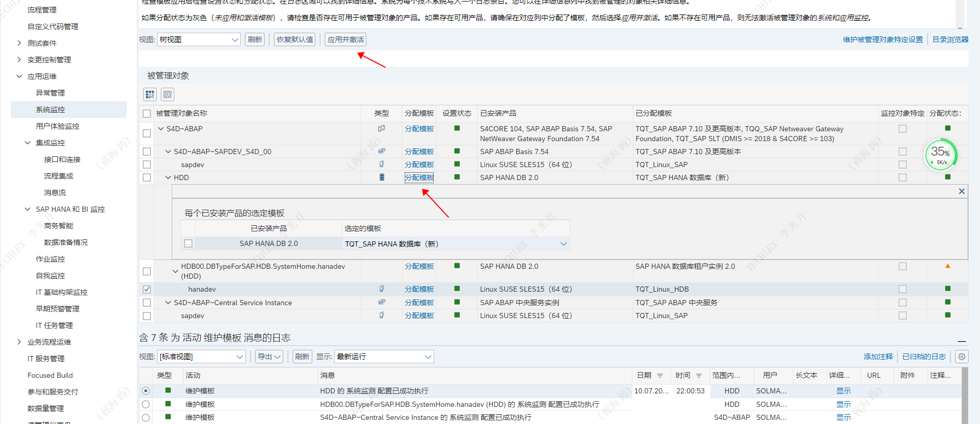Select 用户体验监控 in the navigation menu
Screen dimensions: 980x424
58,126
